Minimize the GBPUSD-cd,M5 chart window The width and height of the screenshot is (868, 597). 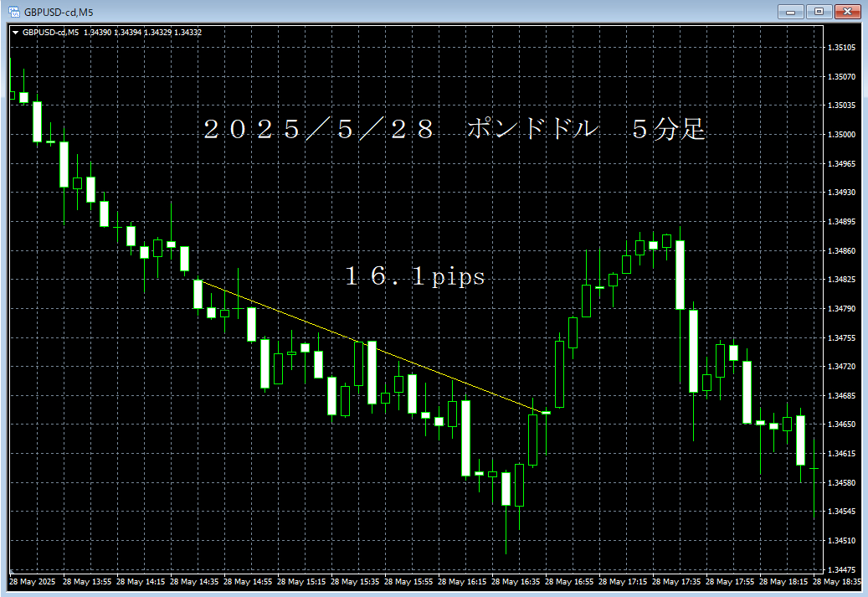tap(790, 11)
